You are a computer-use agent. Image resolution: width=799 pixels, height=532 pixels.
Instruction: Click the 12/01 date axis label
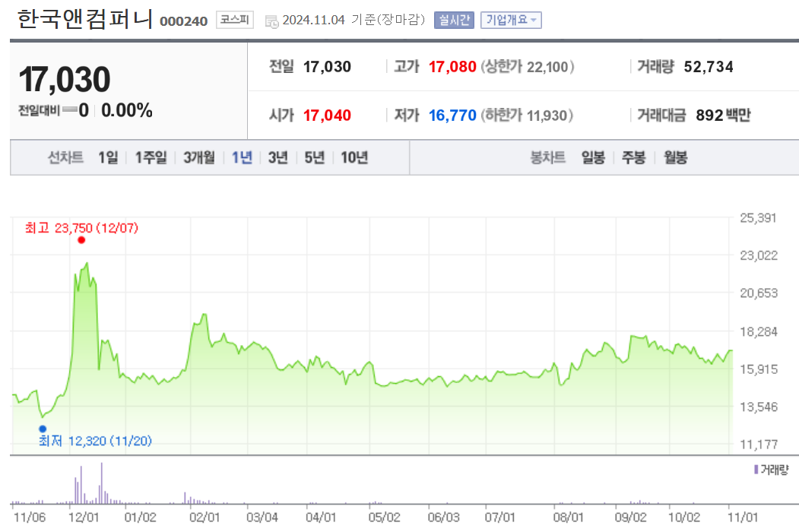click(84, 518)
